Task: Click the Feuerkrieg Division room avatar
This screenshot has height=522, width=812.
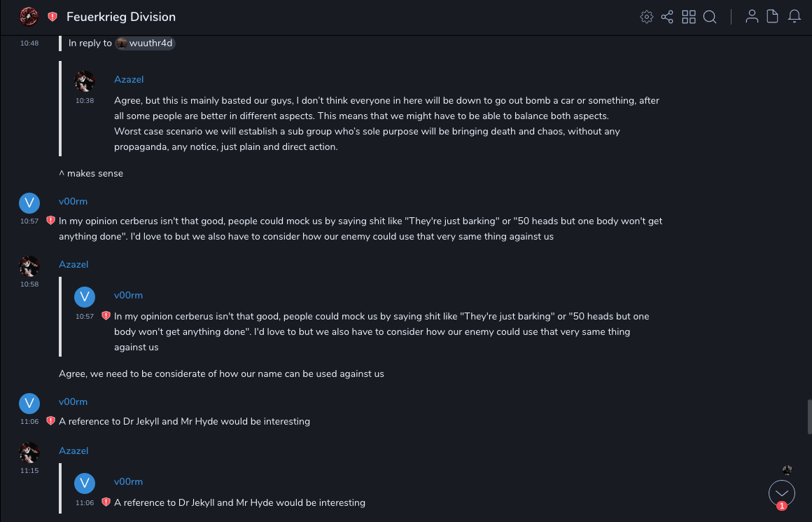Action: 29,16
